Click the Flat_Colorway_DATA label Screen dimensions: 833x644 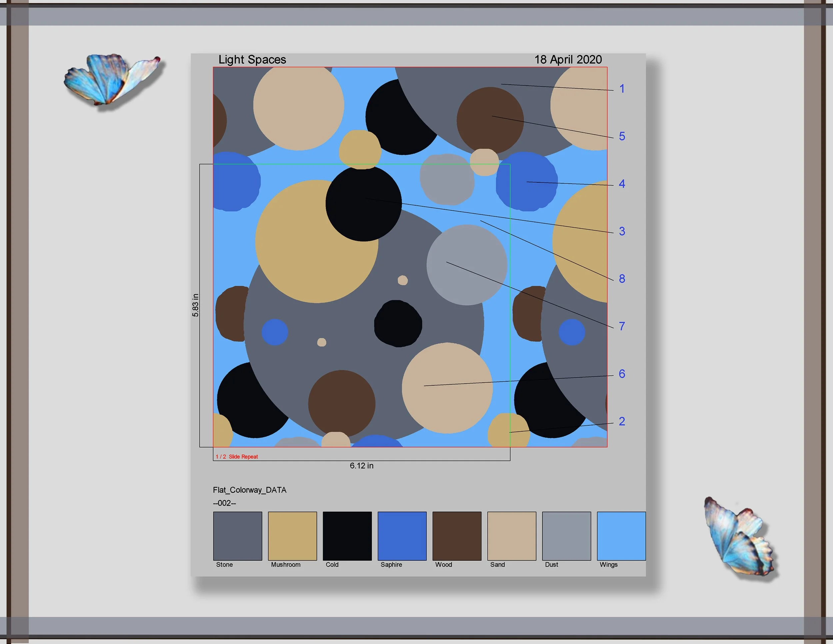250,490
